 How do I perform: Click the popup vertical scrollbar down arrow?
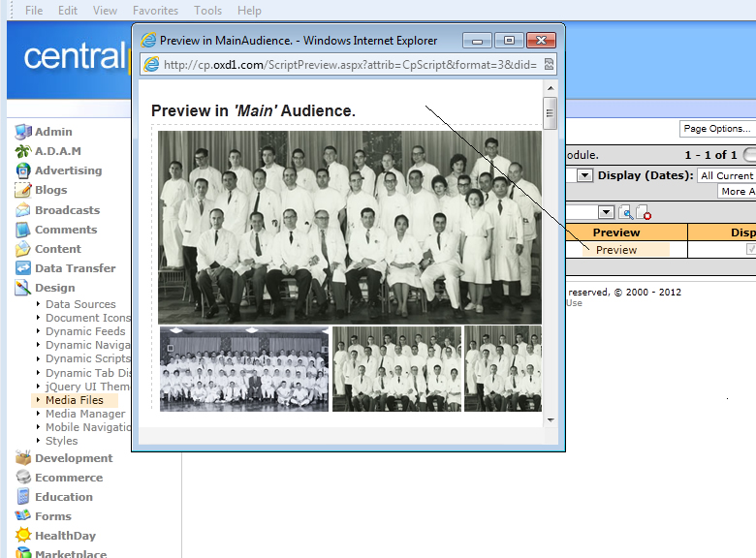coord(550,420)
